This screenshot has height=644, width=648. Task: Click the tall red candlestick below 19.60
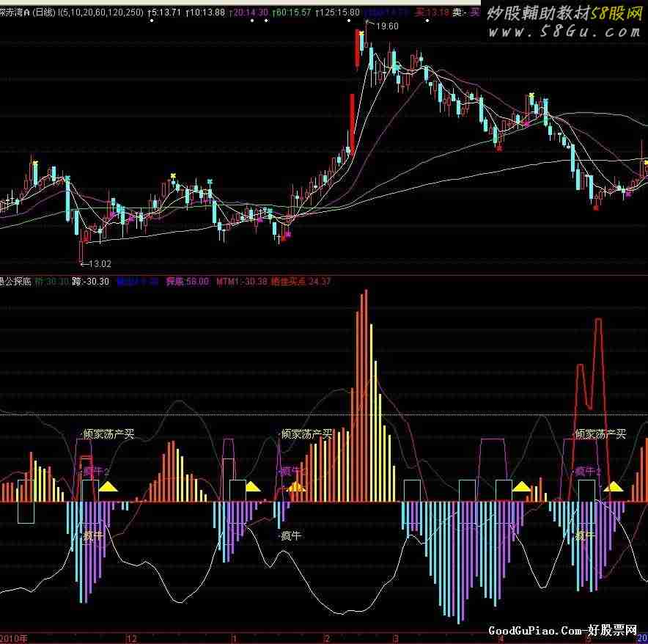pyautogui.click(x=358, y=50)
